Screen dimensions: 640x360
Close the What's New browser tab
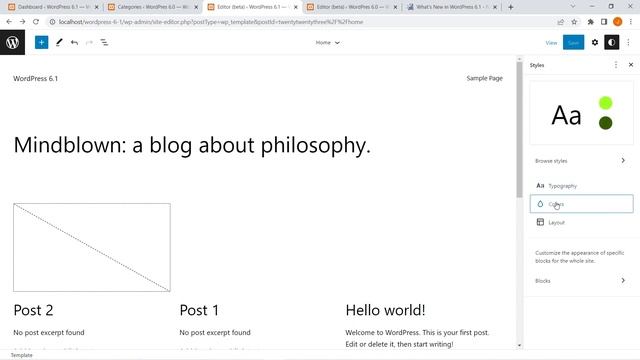495,7
